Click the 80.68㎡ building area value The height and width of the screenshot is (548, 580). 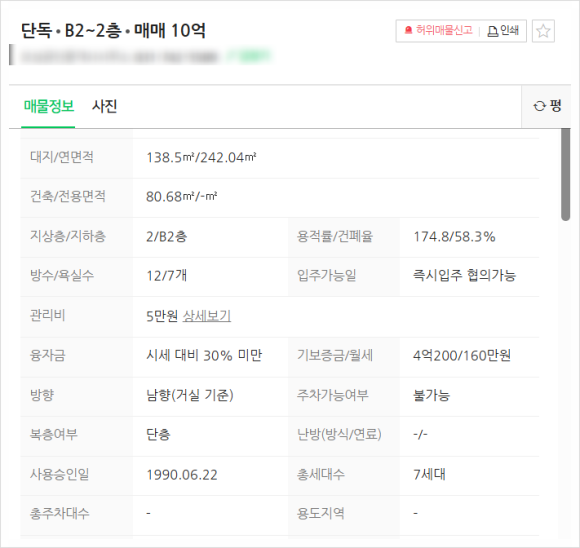pos(170,197)
